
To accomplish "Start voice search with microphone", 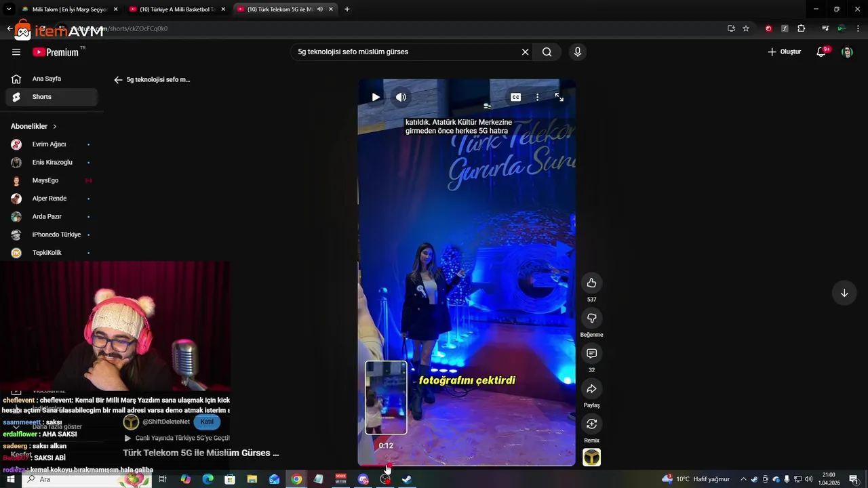I will point(577,52).
